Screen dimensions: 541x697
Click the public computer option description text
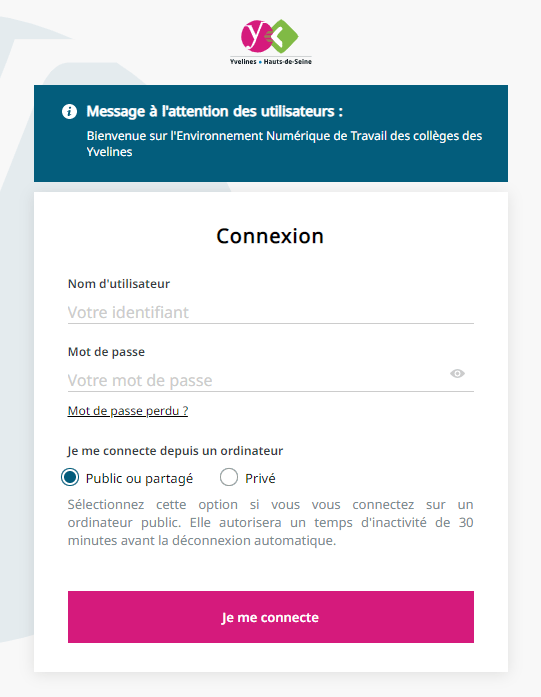(x=270, y=522)
